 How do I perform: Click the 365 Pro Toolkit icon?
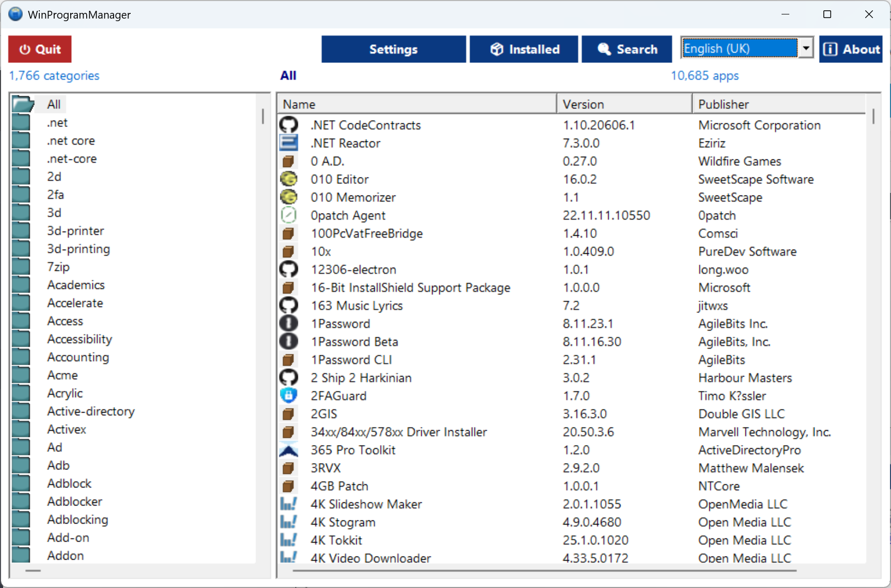click(x=289, y=450)
